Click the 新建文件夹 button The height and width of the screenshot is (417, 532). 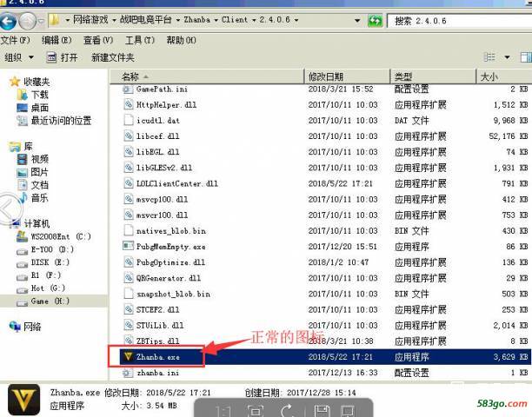113,57
